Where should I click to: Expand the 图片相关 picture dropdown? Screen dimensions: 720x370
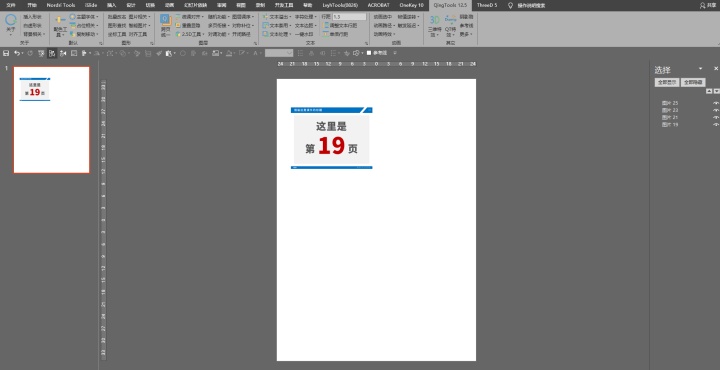139,17
